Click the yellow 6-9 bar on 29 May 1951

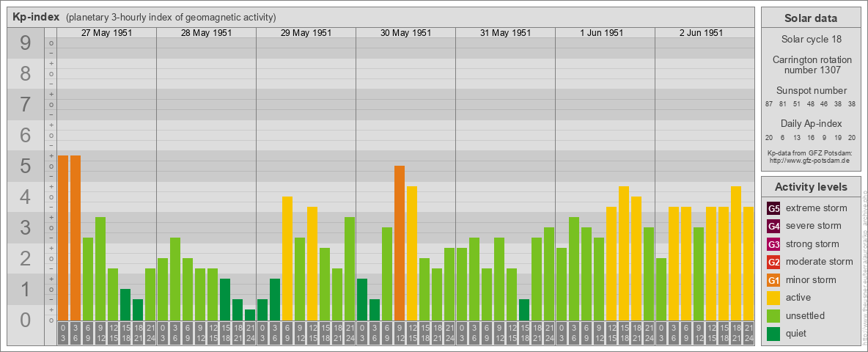(x=287, y=258)
